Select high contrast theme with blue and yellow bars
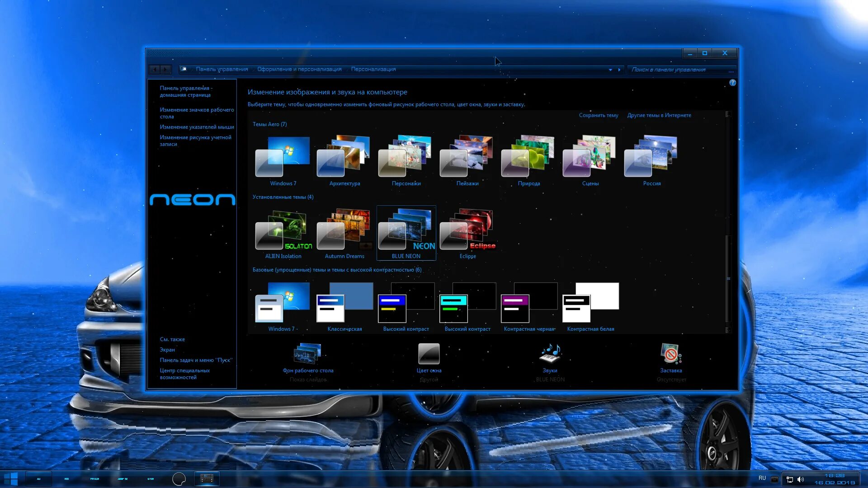 [x=406, y=306]
